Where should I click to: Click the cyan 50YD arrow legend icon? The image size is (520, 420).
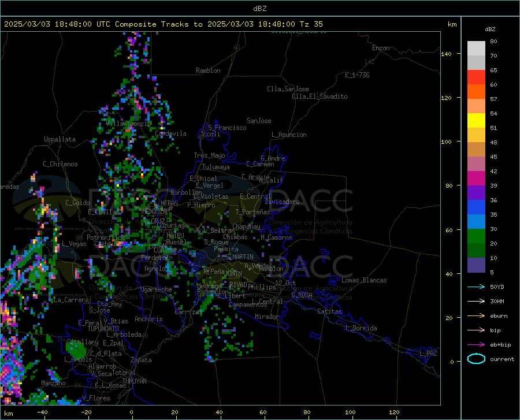tap(476, 287)
